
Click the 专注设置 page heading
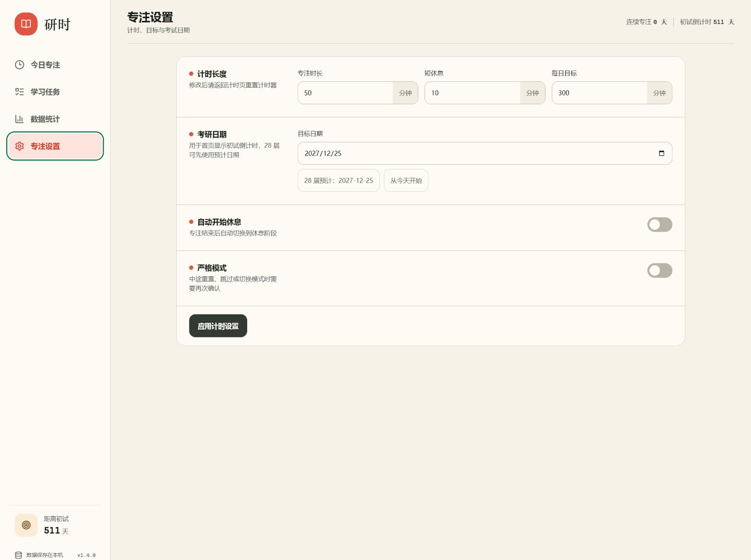150,17
